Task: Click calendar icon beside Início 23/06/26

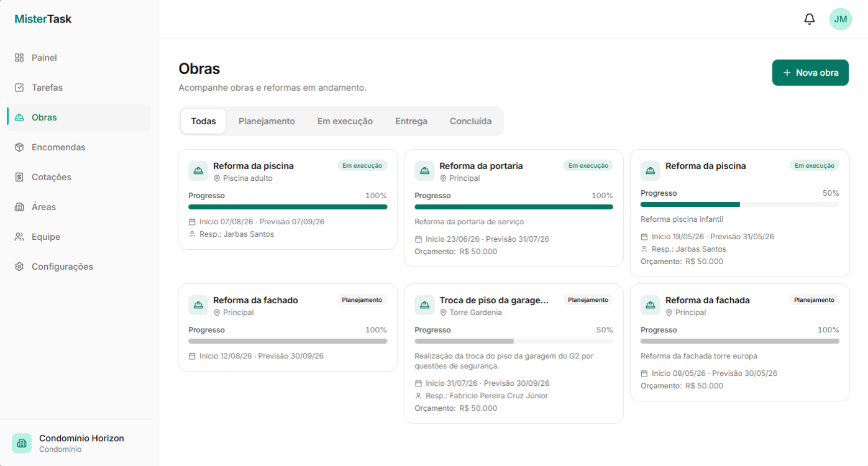Action: click(418, 239)
